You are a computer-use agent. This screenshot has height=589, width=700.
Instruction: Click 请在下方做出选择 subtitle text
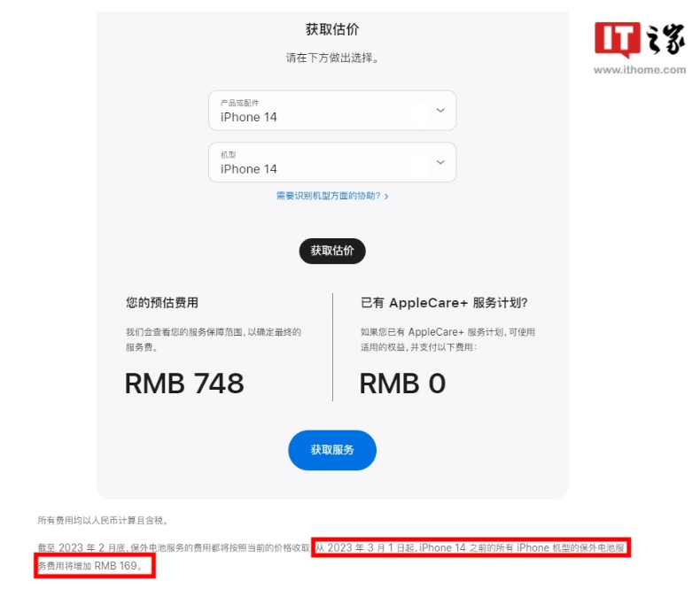(332, 58)
